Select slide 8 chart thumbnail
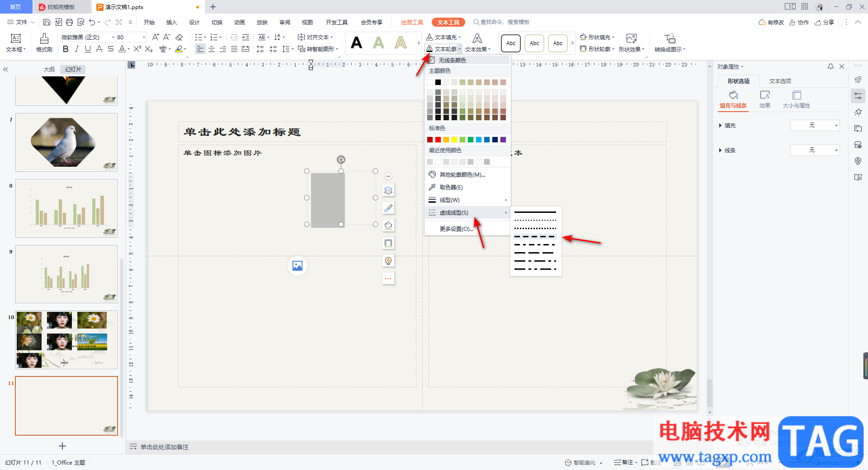Image resolution: width=868 pixels, height=470 pixels. click(x=66, y=208)
